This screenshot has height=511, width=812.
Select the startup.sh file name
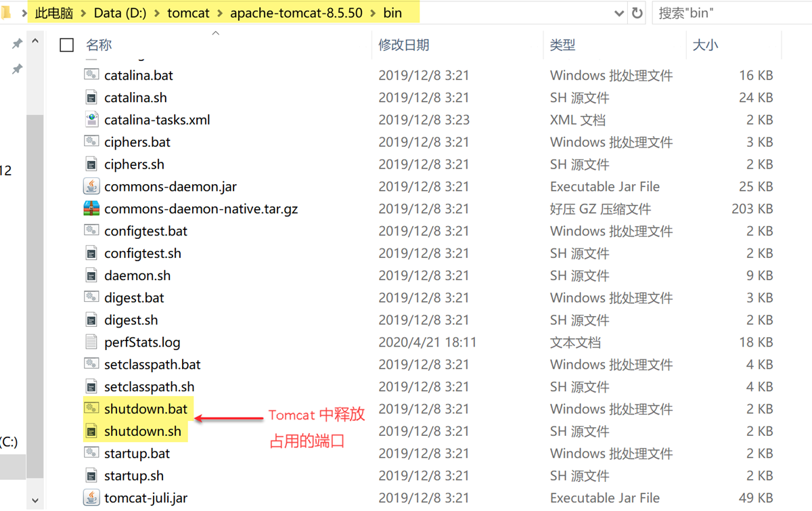[134, 476]
